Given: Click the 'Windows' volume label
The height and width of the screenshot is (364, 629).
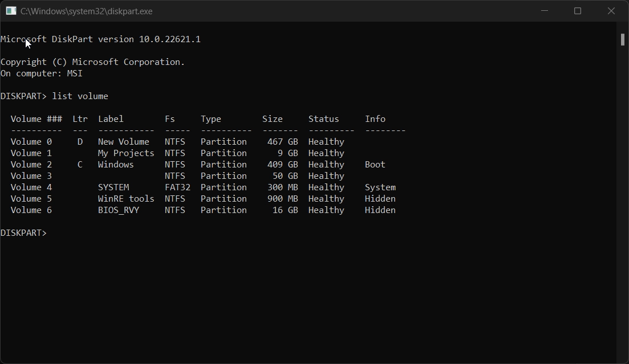Looking at the screenshot, I should point(116,165).
